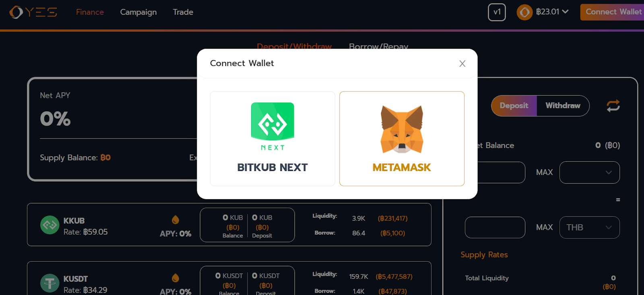Click the orange token icon beside ฿23.01
644x295 pixels.
tap(524, 12)
